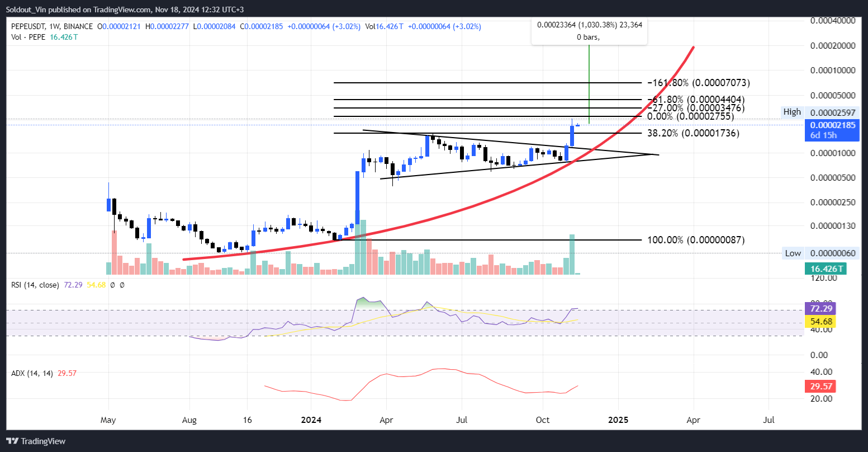Select the green vertical measurement line
Screen dimensions: 868x452
[x=589, y=84]
